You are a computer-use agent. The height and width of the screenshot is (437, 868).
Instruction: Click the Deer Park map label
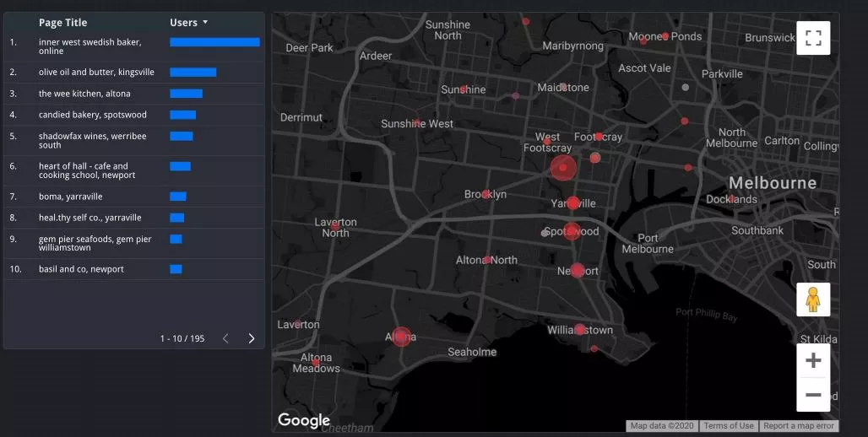click(x=309, y=48)
